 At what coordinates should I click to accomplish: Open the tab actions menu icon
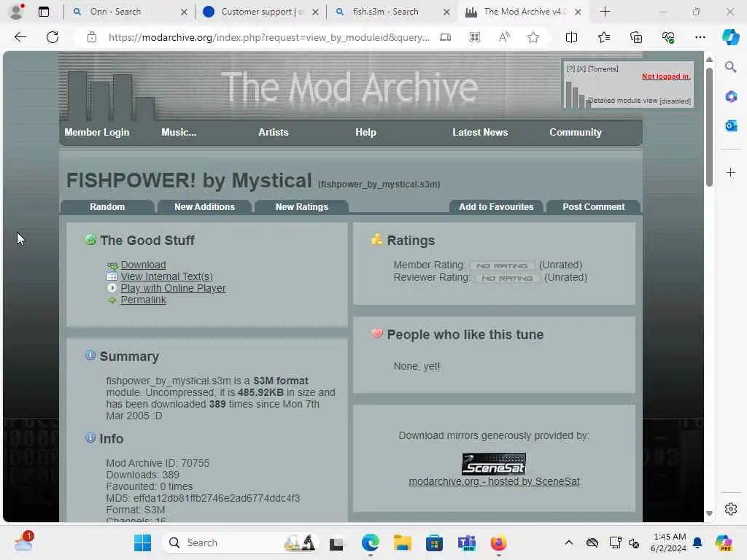pos(43,12)
